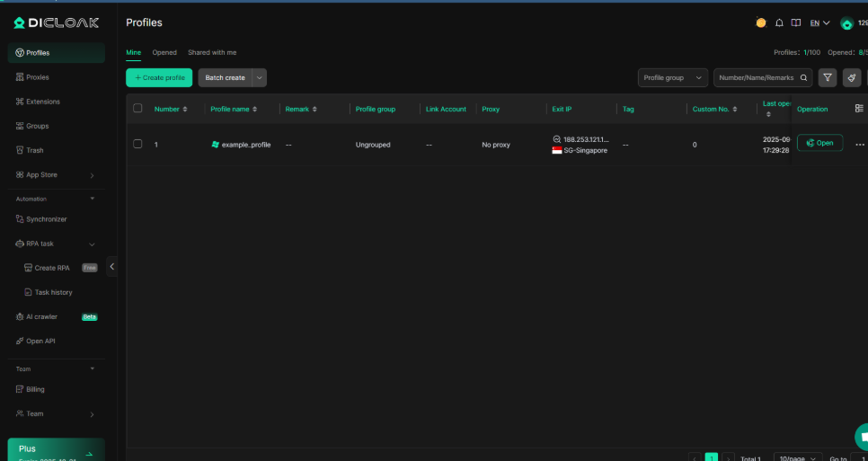Click the IP address 188.253.121.1...

tap(586, 140)
